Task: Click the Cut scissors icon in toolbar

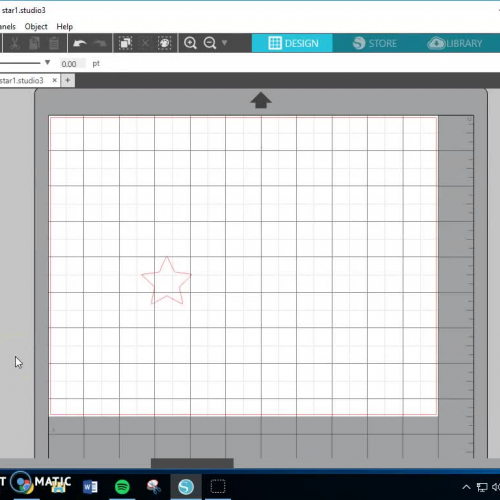Action: click(14, 43)
